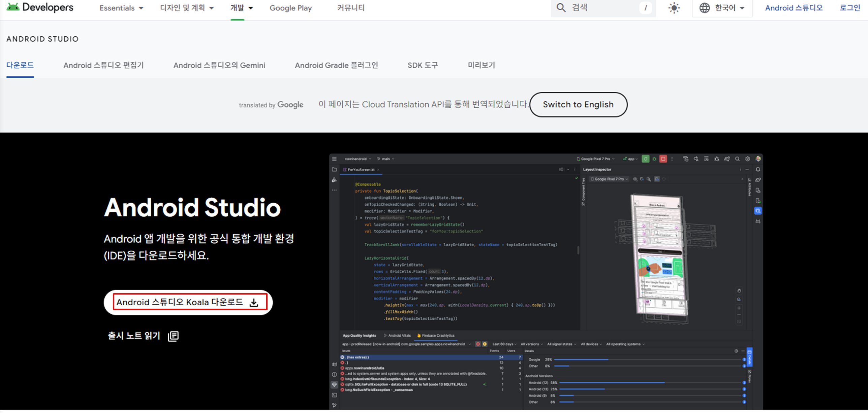Open the Android 스튜디오의 Gemini tab
This screenshot has height=413, width=868.
tap(219, 65)
